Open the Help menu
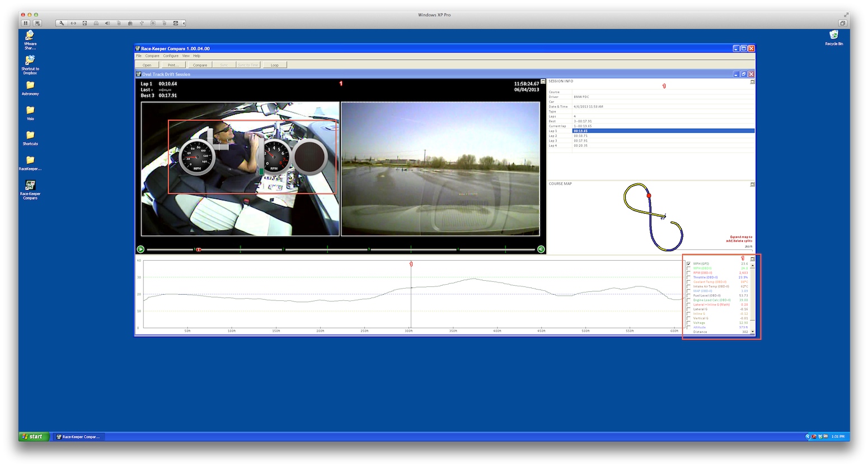Viewport: 868px width, 467px height. pyautogui.click(x=196, y=56)
